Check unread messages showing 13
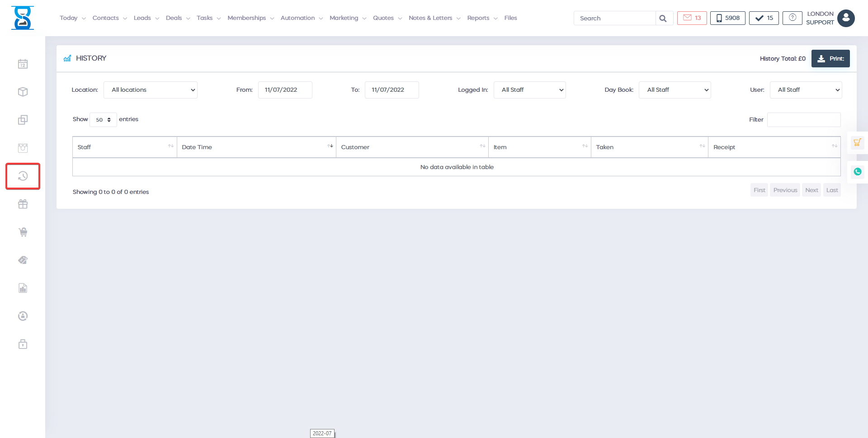 tap(692, 18)
